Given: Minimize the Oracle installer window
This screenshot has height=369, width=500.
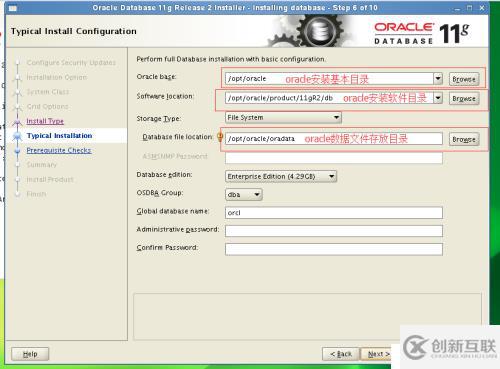Looking at the screenshot, I should 457,8.
